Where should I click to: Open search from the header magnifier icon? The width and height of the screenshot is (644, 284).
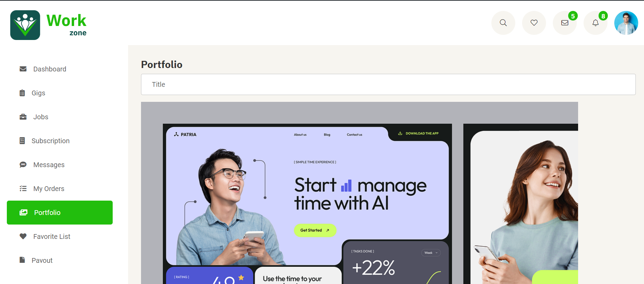tap(503, 23)
